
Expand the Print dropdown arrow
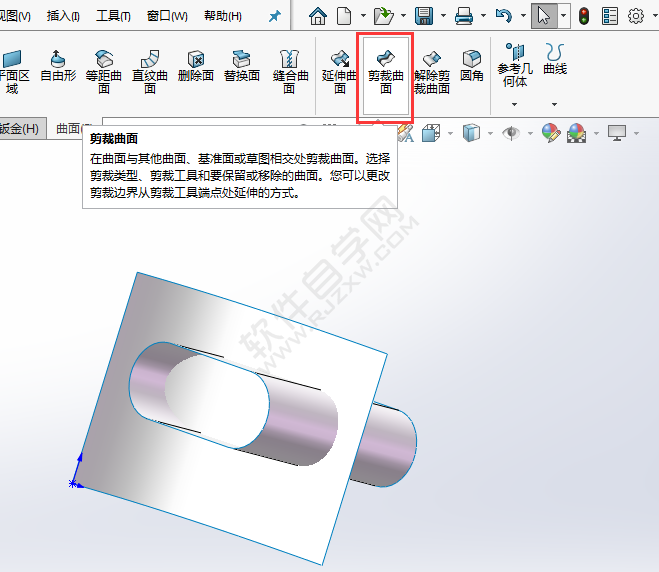click(483, 16)
